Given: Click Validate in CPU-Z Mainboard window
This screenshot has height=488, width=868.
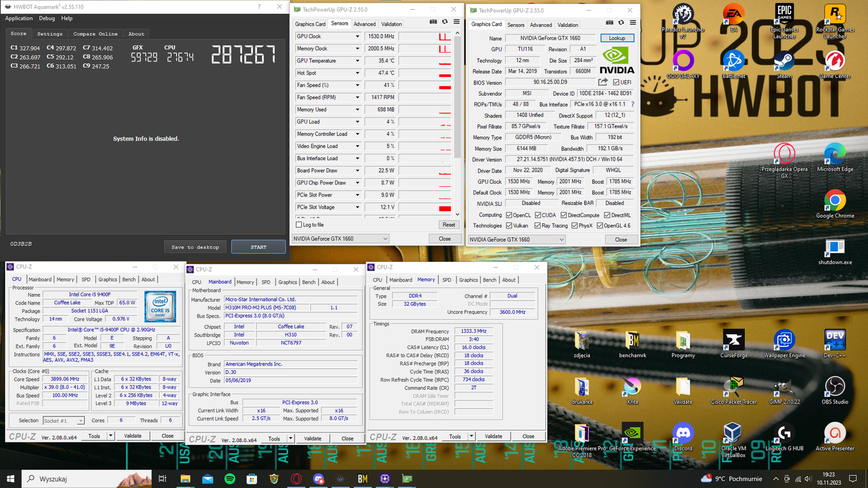Looking at the screenshot, I should (312, 438).
